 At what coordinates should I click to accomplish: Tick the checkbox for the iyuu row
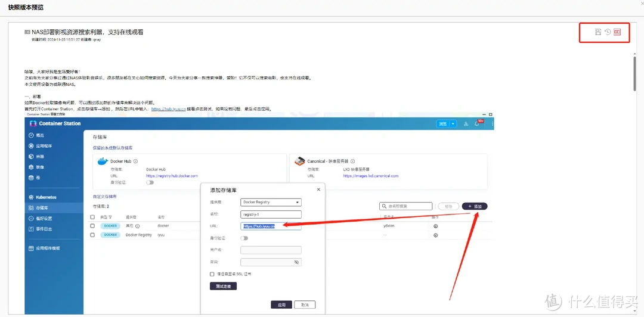[92, 235]
